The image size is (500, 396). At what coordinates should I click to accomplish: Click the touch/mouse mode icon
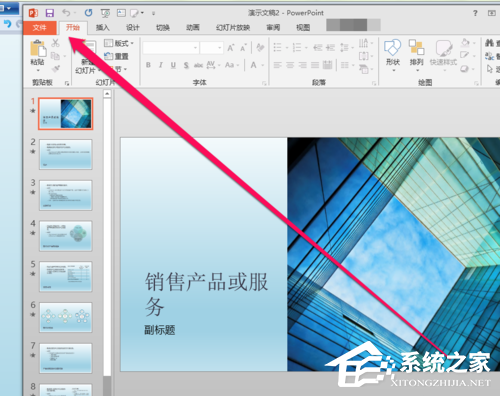pyautogui.click(x=135, y=13)
